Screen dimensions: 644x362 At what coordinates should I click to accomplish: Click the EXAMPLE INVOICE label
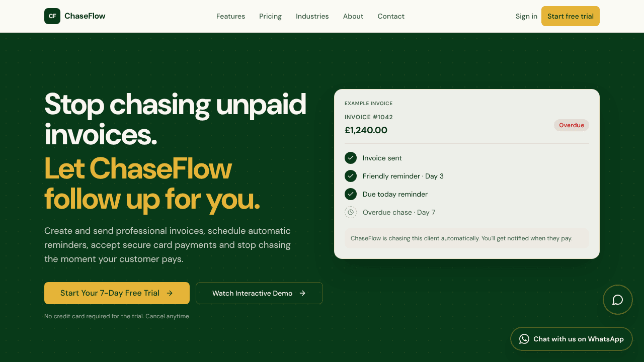(368, 104)
